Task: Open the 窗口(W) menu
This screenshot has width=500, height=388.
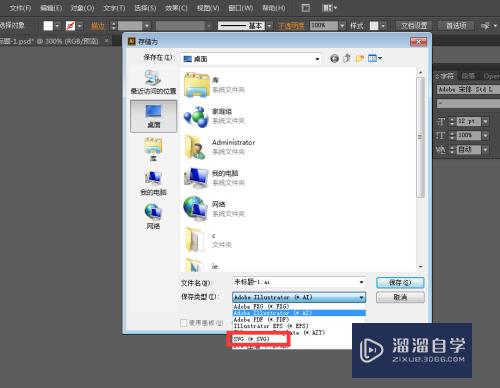Action: click(x=240, y=8)
